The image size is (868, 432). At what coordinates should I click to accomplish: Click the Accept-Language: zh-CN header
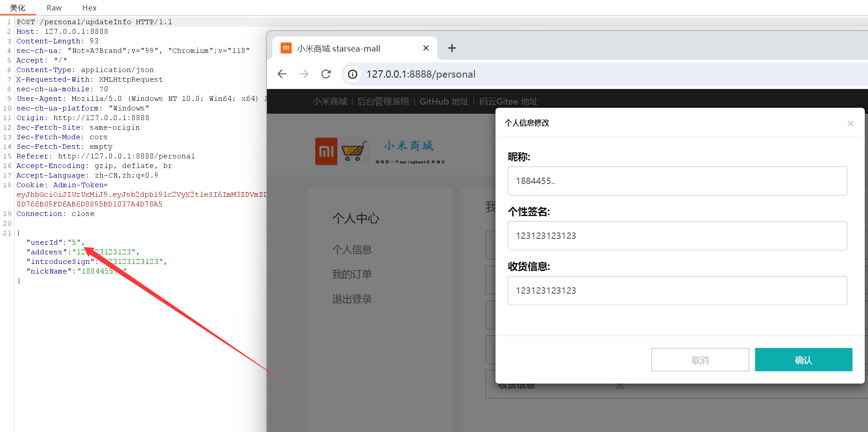pos(87,175)
